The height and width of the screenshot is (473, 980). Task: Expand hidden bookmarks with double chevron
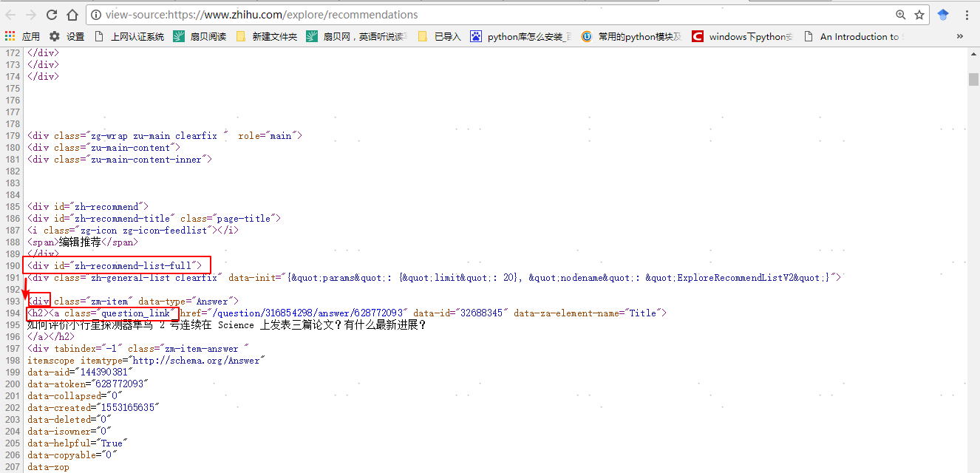point(960,36)
